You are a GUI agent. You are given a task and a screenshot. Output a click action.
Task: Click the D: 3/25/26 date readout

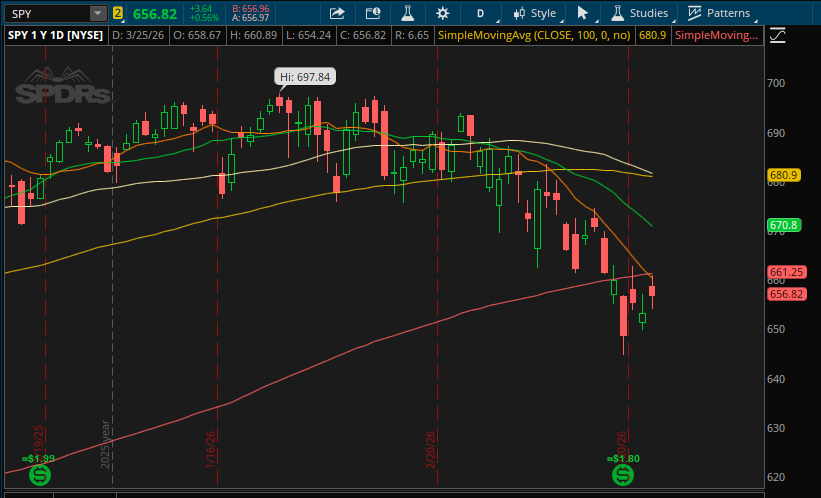click(x=138, y=36)
